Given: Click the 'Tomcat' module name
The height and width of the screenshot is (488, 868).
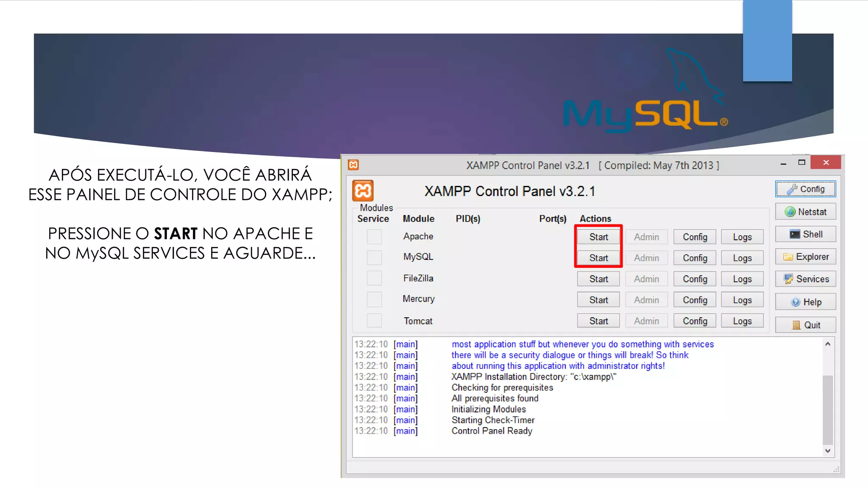Looking at the screenshot, I should (418, 321).
